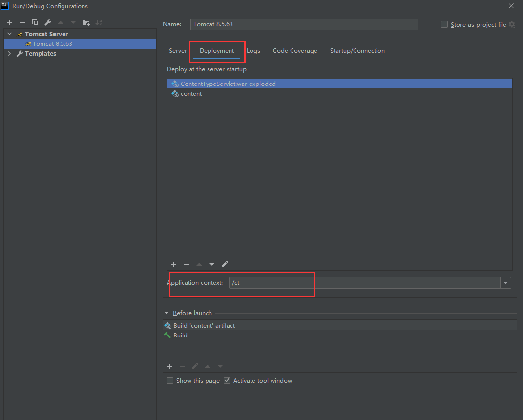The image size is (523, 420).
Task: Add new run configuration with plus icon
Action: coord(9,22)
